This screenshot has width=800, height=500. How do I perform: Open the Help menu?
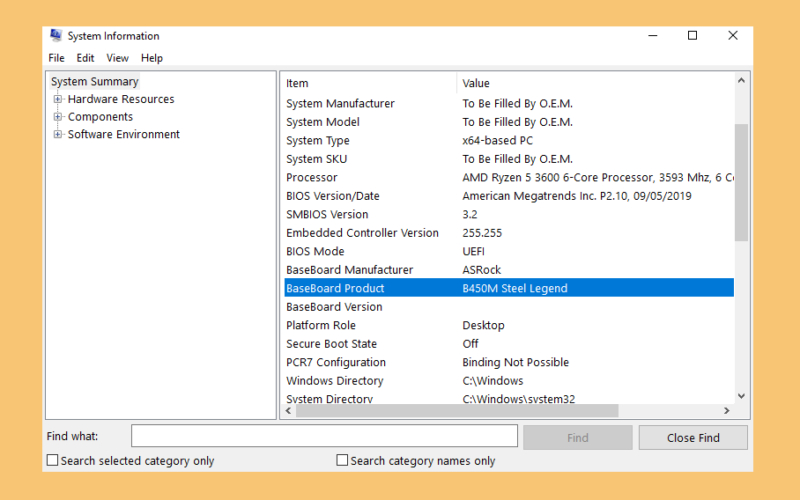(152, 58)
